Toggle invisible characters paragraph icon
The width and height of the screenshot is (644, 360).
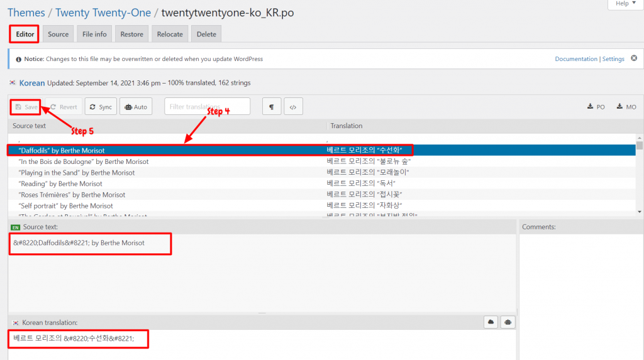pos(272,107)
